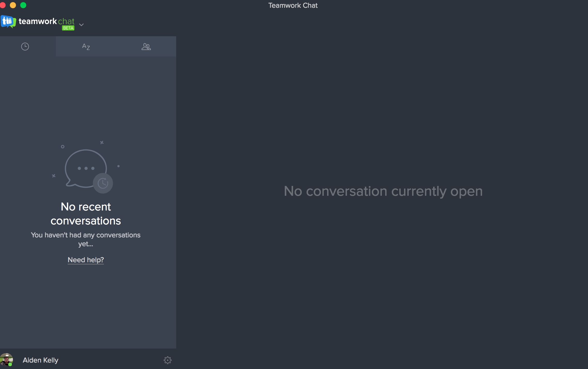Click the Aiden Kelly user name
Image resolution: width=588 pixels, height=369 pixels.
41,360
